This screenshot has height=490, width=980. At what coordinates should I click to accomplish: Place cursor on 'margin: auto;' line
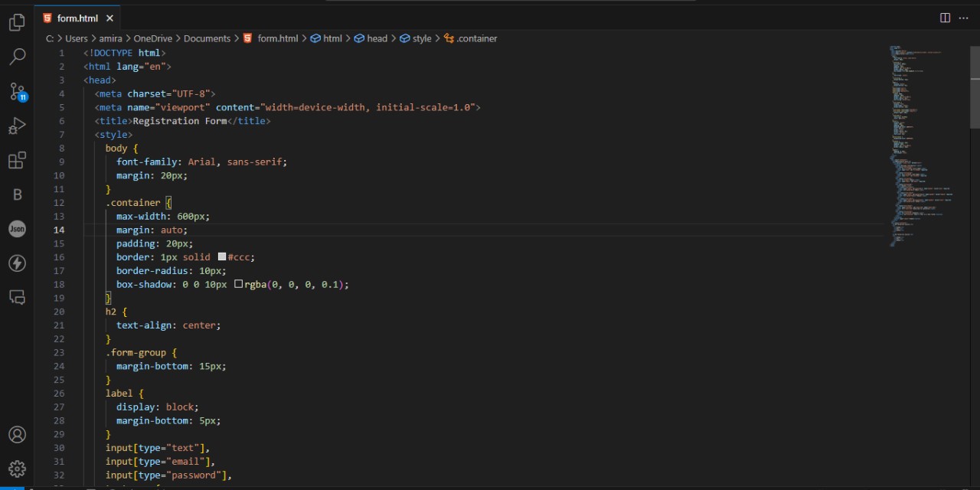tap(152, 230)
